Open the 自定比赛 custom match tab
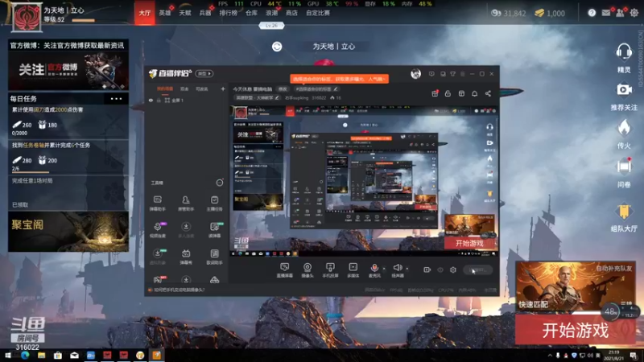The height and width of the screenshot is (362, 644). [318, 13]
